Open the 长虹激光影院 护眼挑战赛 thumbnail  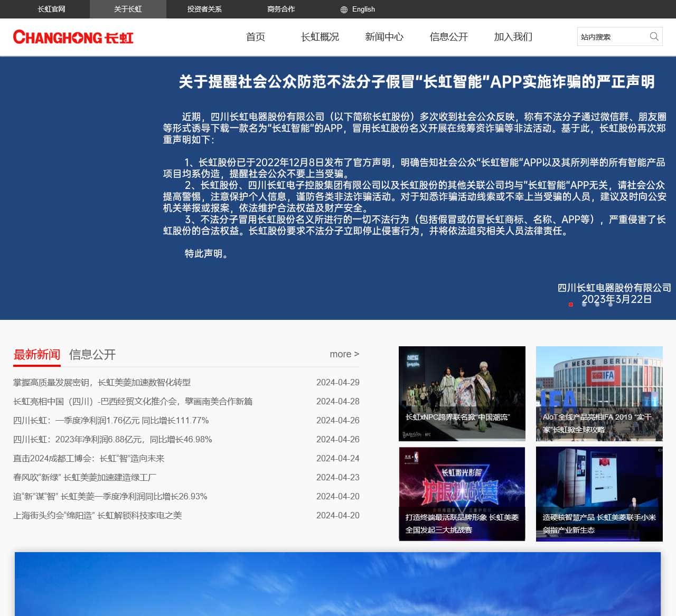462,494
